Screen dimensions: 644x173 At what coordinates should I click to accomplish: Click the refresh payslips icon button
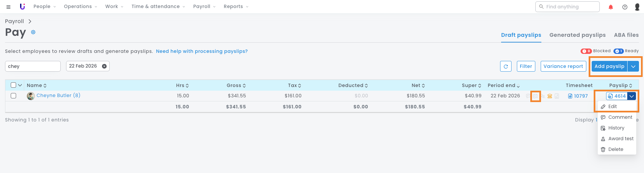click(506, 66)
